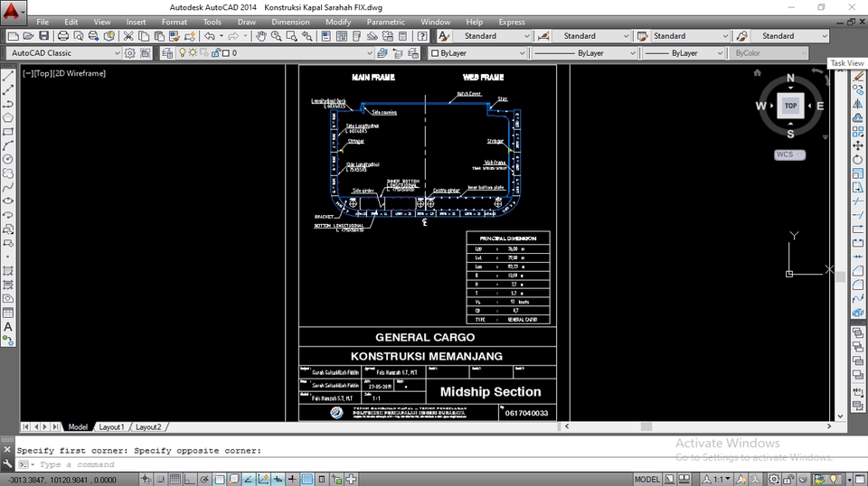Select the Rotate modify tool
The image size is (868, 486).
[x=858, y=159]
